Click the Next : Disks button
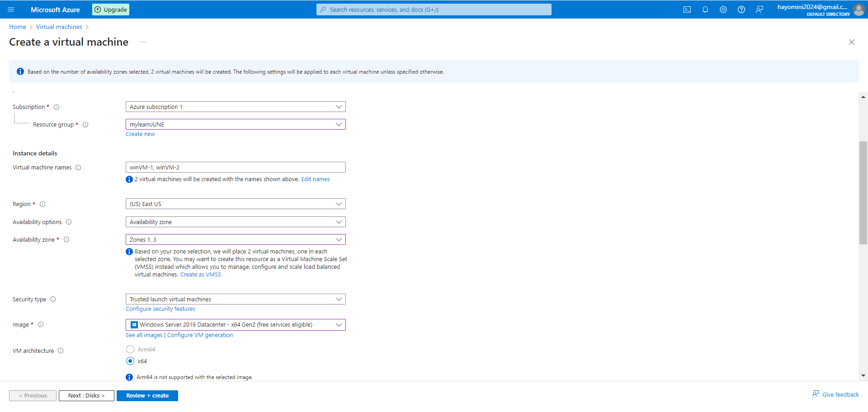Image resolution: width=868 pixels, height=412 pixels. click(86, 396)
